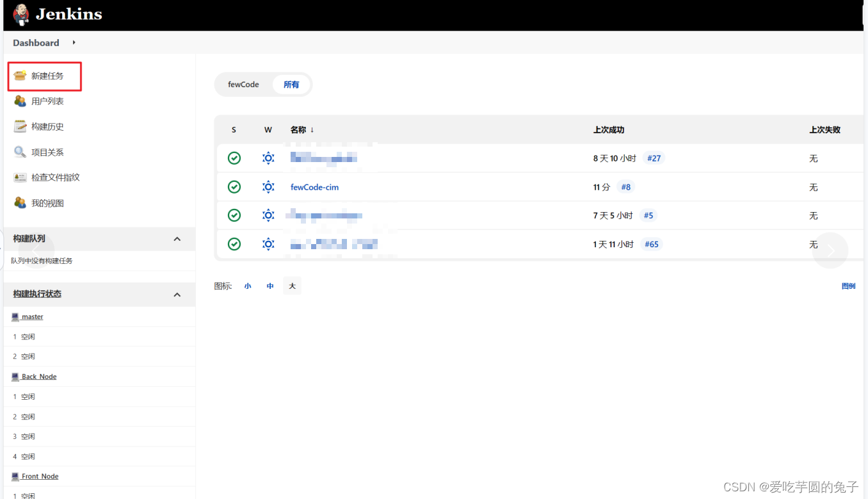Click Back_Node executor 3 空闲 row
This screenshot has height=499, width=868.
click(x=99, y=437)
